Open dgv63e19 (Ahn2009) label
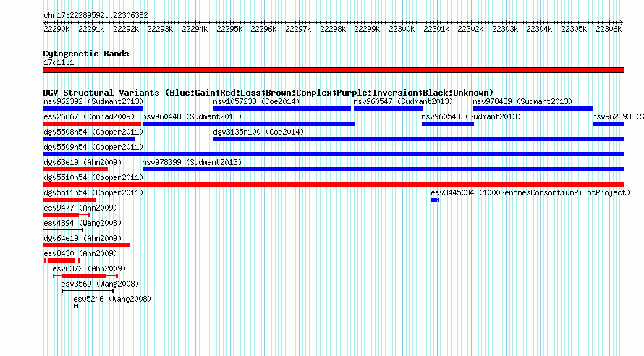Screen dimensions: 644x356 (x=82, y=162)
